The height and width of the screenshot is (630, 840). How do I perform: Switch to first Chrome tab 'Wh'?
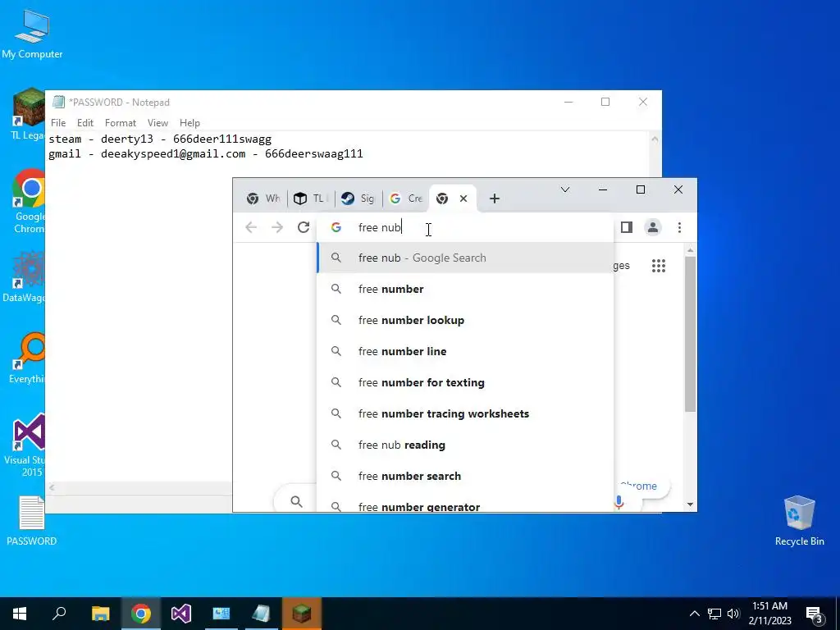point(263,199)
